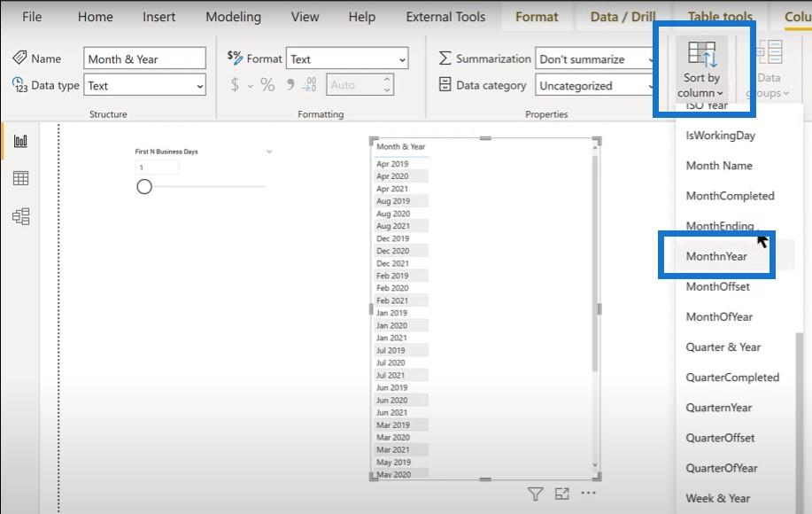
Task: Select Month Name in sort list
Action: pos(719,166)
